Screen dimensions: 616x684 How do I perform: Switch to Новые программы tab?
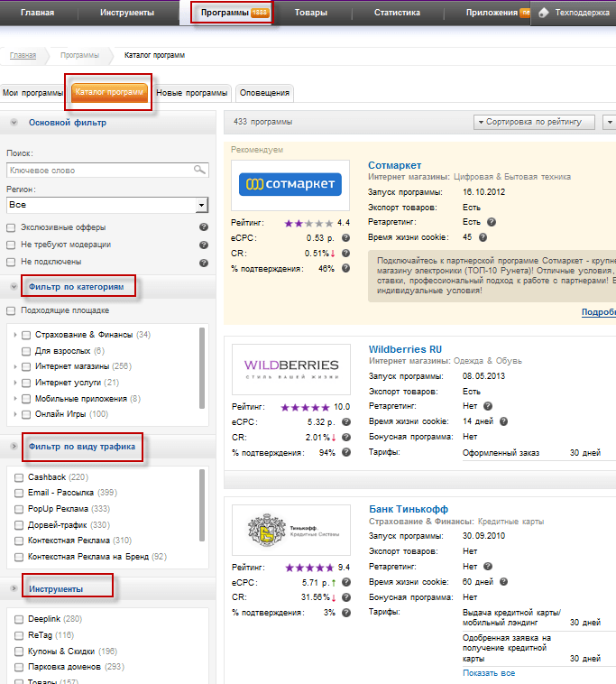[192, 93]
